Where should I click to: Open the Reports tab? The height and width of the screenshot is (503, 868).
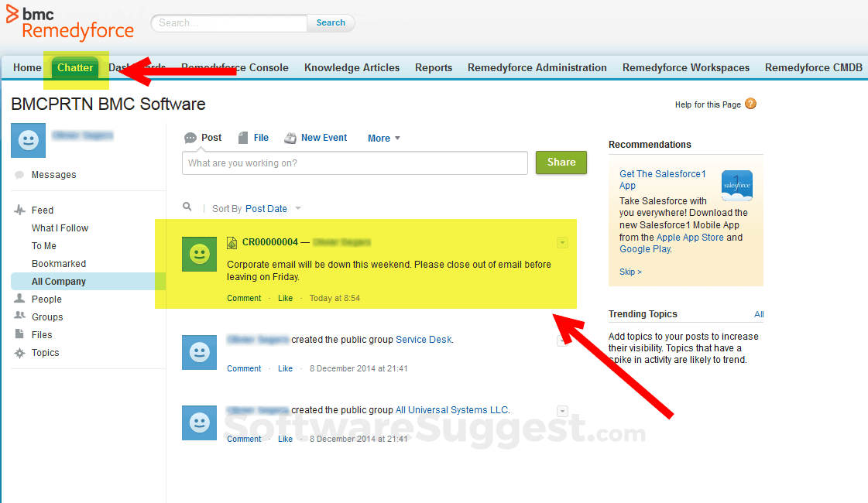point(434,67)
